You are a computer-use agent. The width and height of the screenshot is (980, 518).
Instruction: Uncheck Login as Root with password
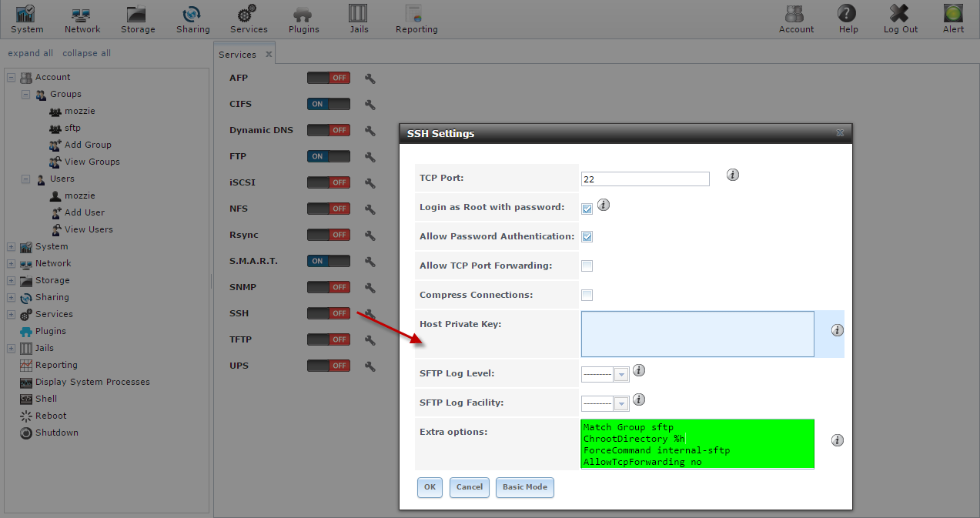587,208
